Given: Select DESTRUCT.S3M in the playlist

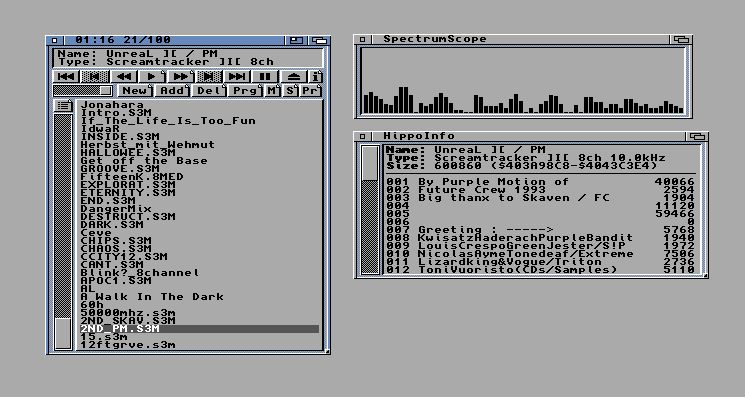Looking at the screenshot, I should [x=200, y=217].
